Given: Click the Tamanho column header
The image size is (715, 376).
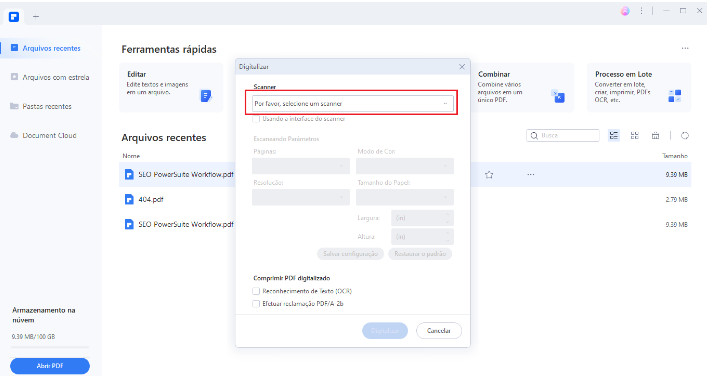Looking at the screenshot, I should 674,156.
